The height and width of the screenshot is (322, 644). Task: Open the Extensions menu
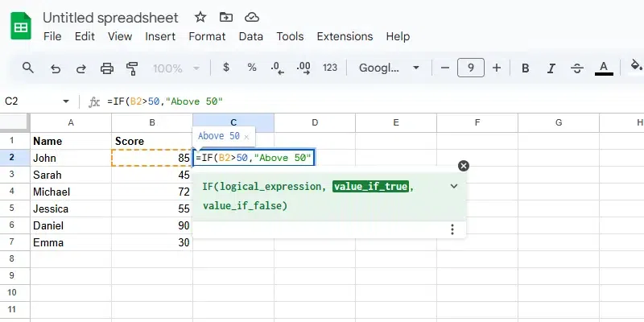[x=345, y=36]
